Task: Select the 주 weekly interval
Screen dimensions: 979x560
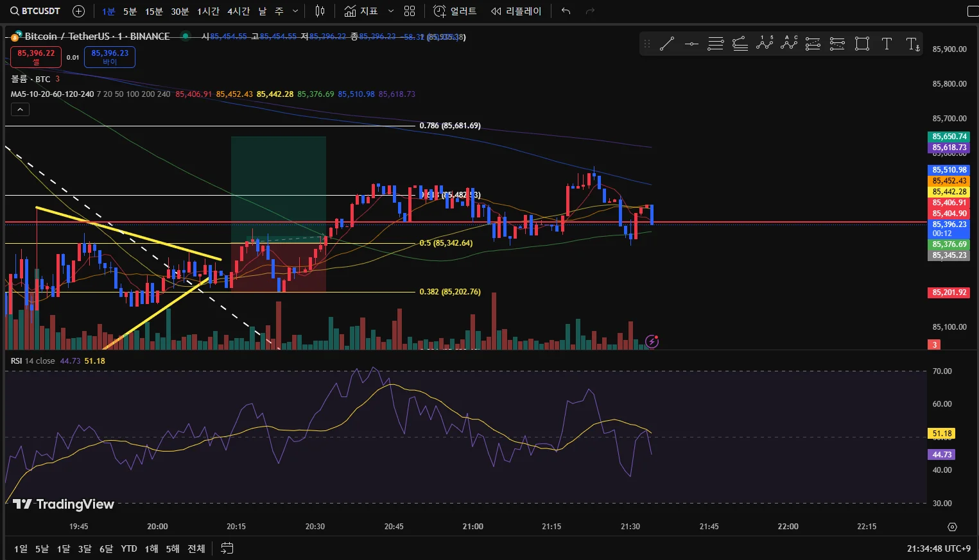Action: coord(279,11)
